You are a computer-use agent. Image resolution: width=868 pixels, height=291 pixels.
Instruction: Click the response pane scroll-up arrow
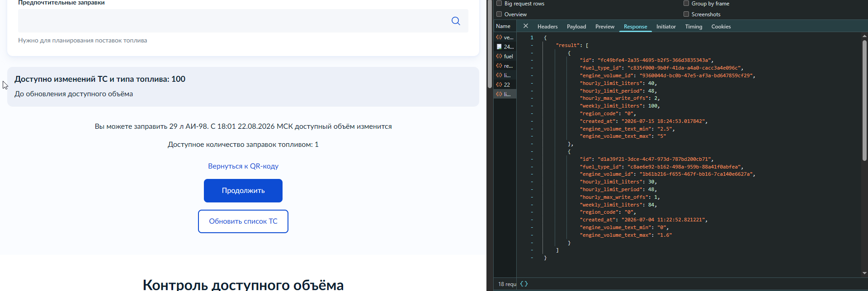pos(864,36)
